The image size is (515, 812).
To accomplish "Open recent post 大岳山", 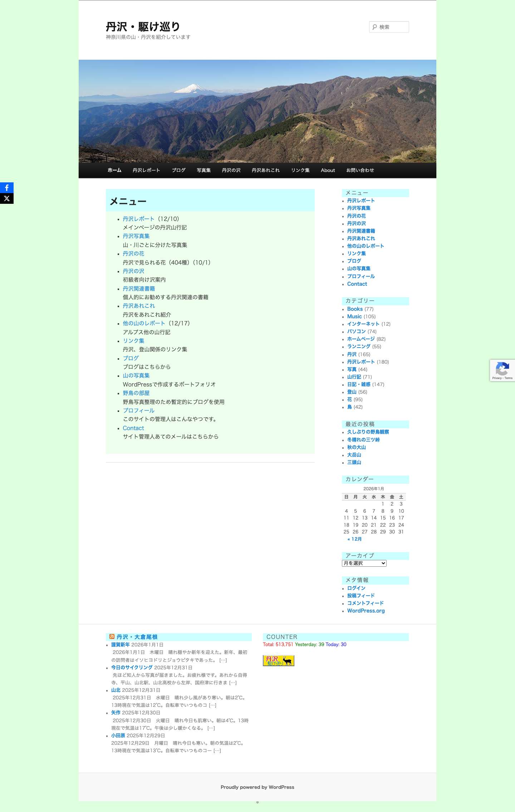I will tap(354, 455).
